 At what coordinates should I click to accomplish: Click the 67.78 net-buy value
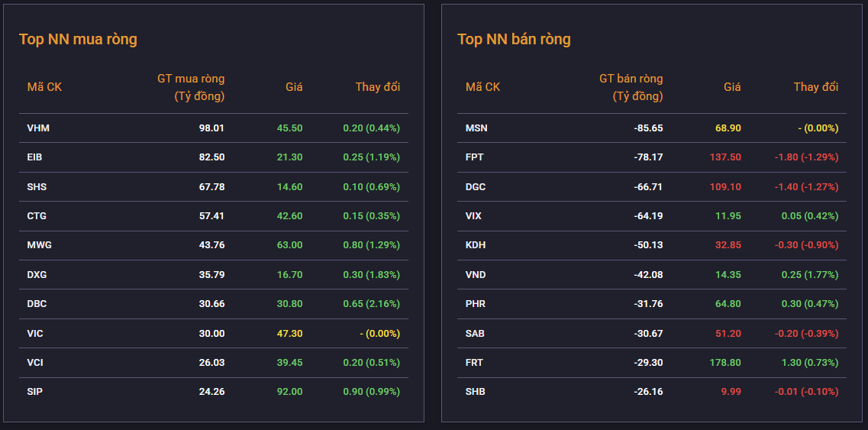point(212,186)
